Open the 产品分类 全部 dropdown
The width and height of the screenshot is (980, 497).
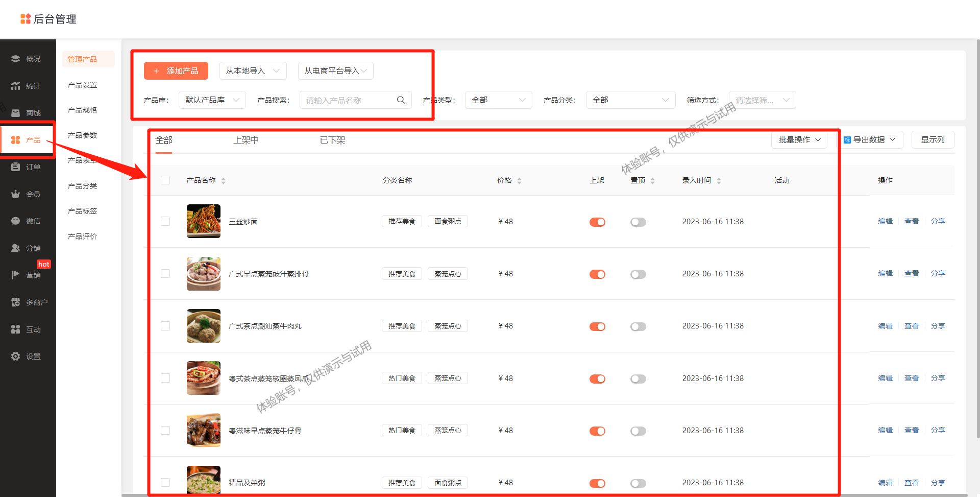pos(631,100)
